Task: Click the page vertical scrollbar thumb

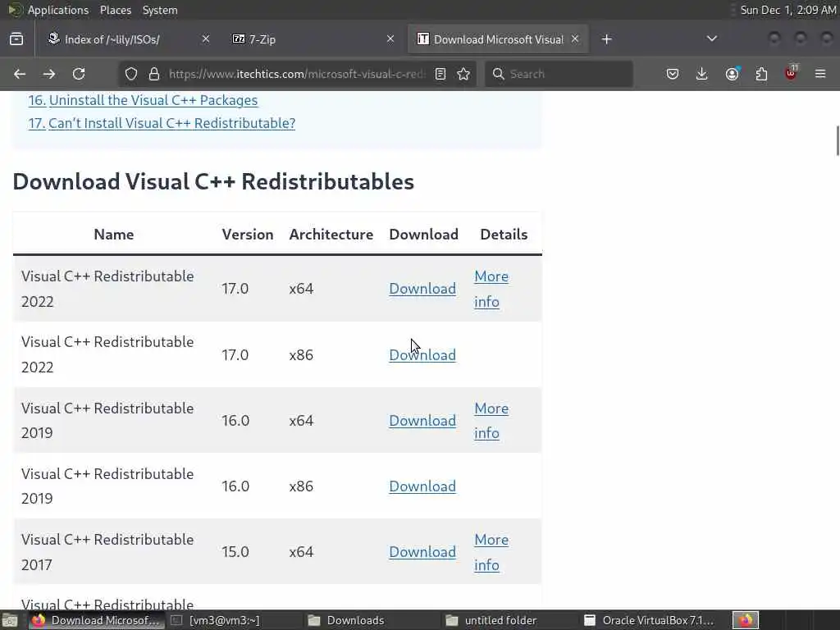Action: click(x=838, y=141)
